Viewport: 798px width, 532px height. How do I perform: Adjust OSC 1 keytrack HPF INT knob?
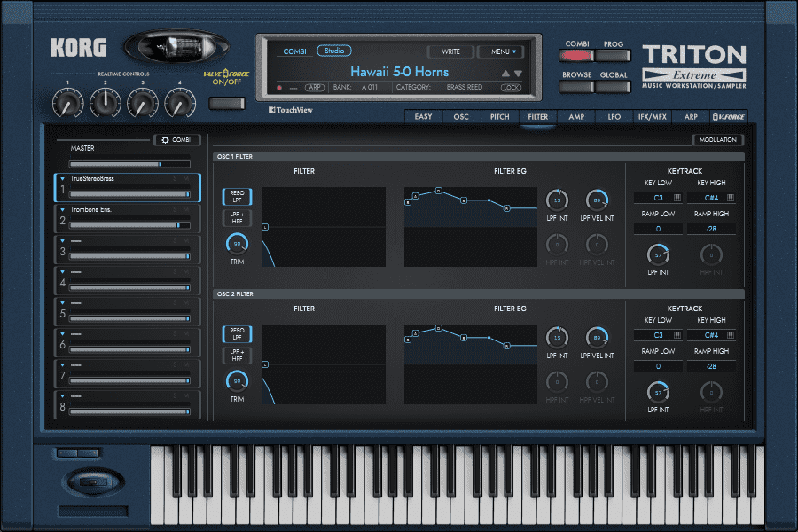click(711, 255)
